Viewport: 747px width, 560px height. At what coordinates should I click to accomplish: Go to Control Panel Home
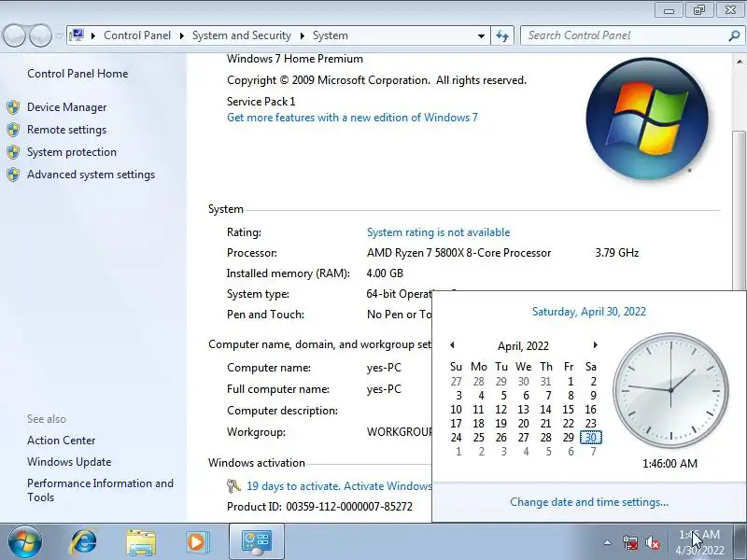point(78,74)
